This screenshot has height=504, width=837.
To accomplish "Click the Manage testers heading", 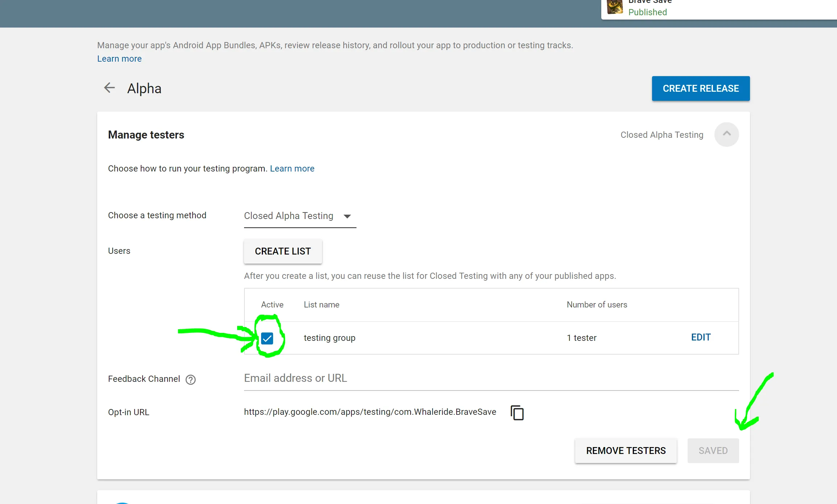I will pyautogui.click(x=146, y=135).
